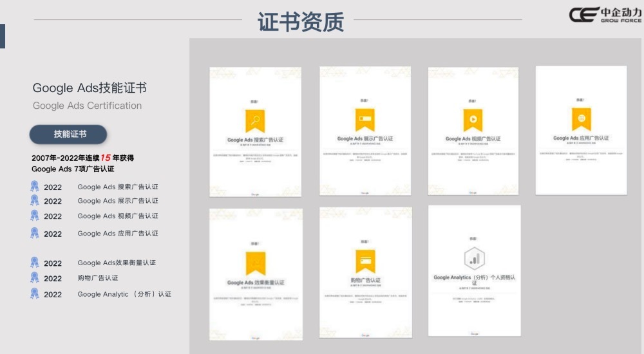
Task: Click the yellow chart badge on the 效果衡量认证 certificate
Action: (256, 263)
